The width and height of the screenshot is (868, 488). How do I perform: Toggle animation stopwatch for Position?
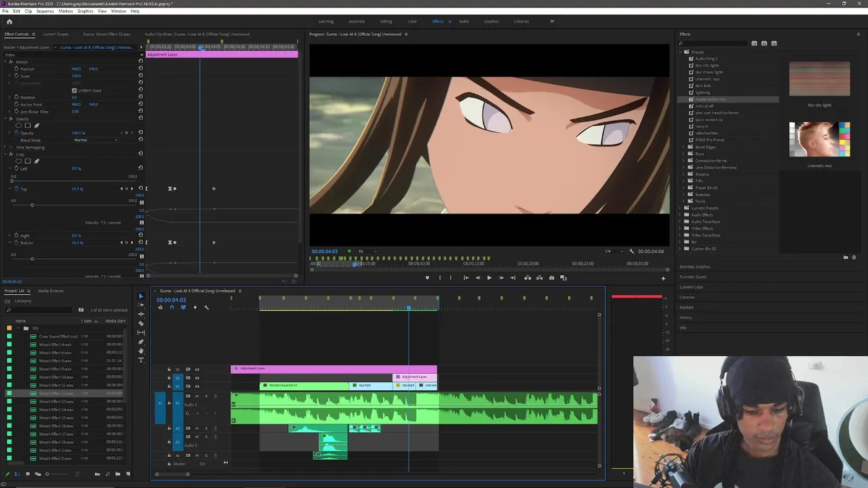16,68
